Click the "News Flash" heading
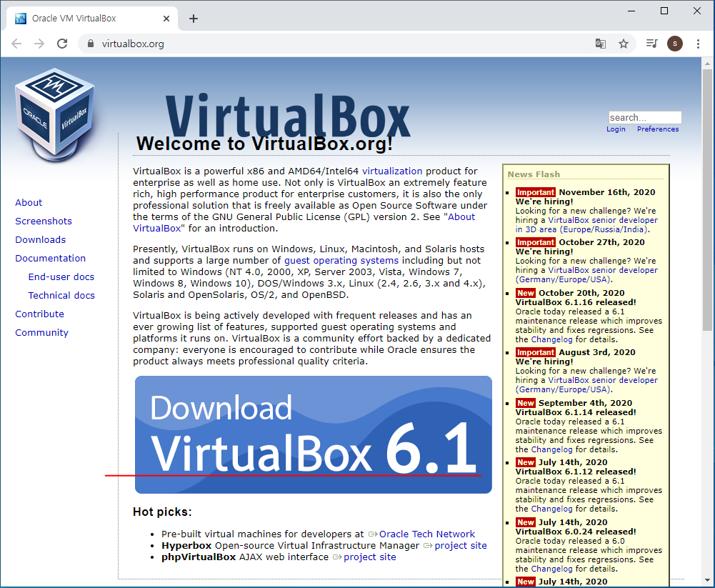715x588 pixels. pos(534,174)
